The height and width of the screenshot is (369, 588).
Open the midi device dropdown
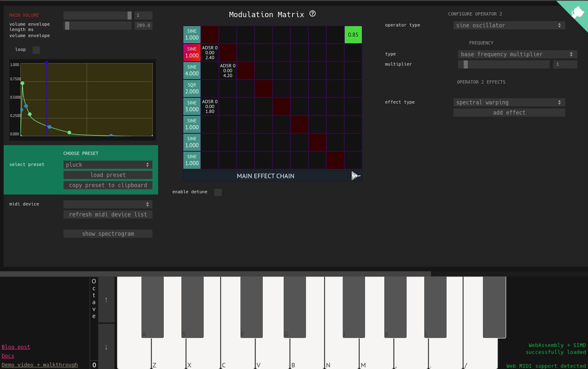[x=108, y=204]
